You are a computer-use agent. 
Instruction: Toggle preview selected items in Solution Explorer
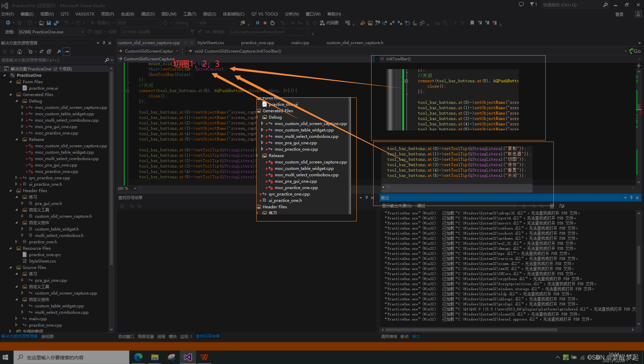tap(67, 52)
